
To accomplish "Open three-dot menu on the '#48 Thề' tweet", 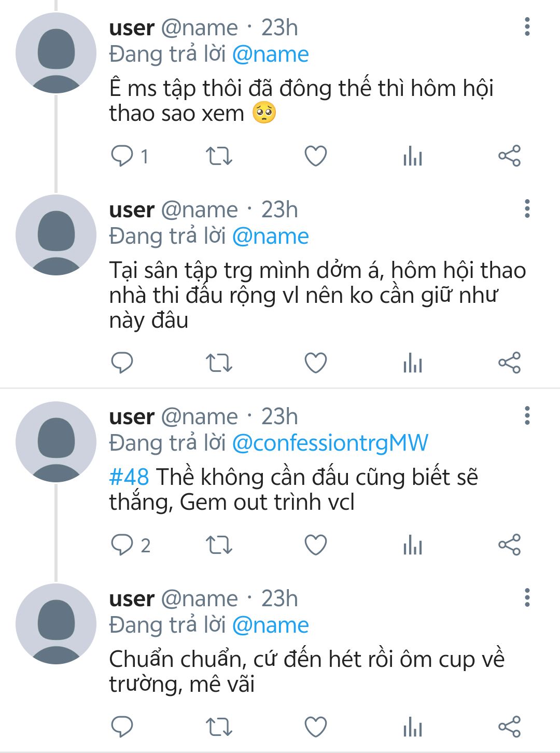I will coord(527,416).
